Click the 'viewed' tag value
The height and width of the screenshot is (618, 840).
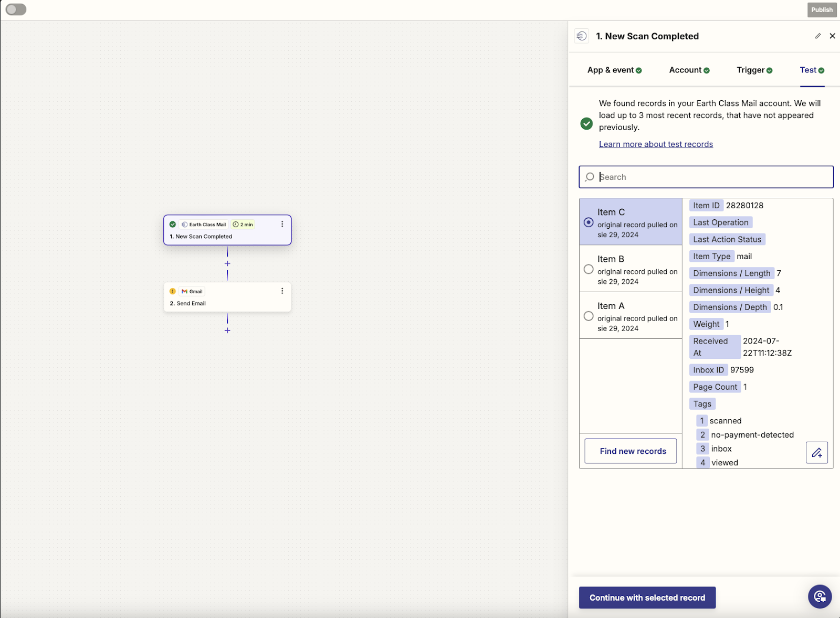724,463
